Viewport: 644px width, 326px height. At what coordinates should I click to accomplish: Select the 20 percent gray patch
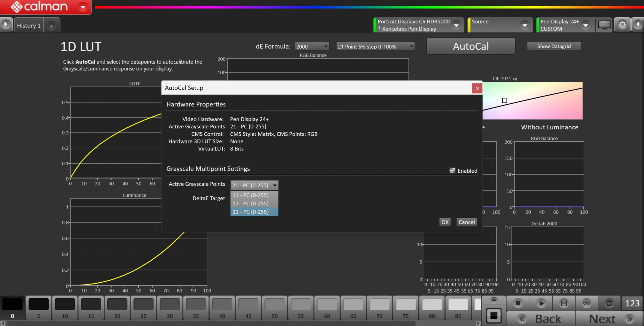click(117, 308)
